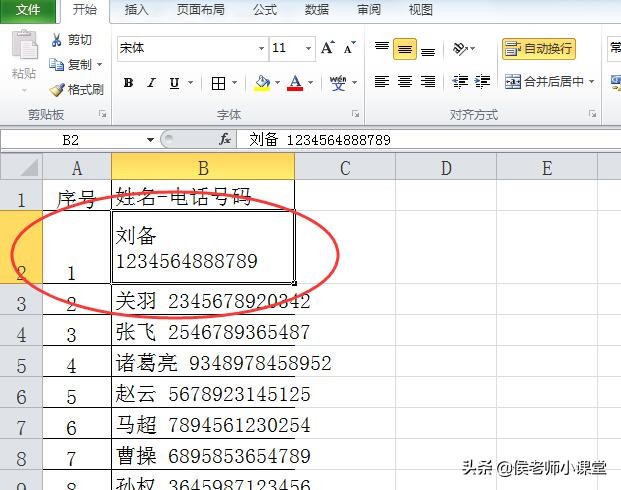The width and height of the screenshot is (621, 490).
Task: Open the 文件 File tab
Action: [x=28, y=10]
